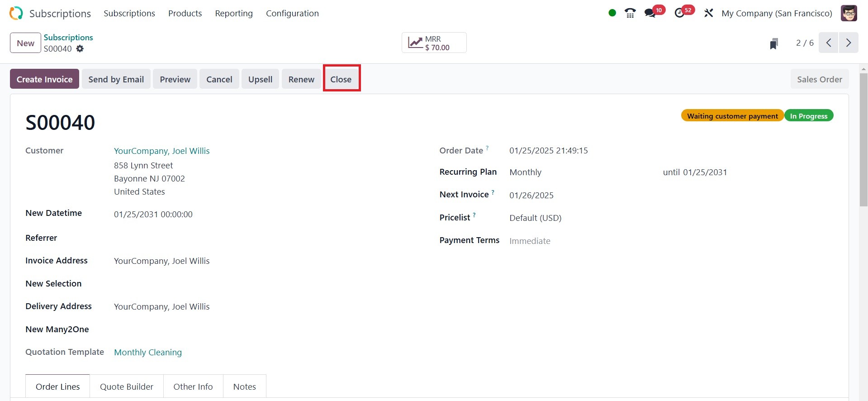Open the Subscriptions breadcrumb link
Viewport: 868px width, 401px height.
pos(68,38)
